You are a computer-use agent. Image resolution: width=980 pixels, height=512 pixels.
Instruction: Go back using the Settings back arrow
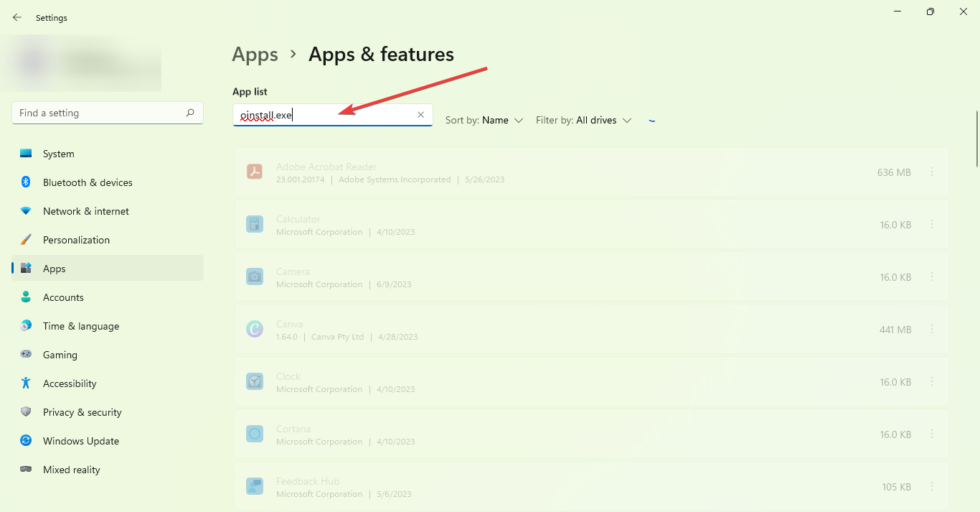click(x=17, y=17)
